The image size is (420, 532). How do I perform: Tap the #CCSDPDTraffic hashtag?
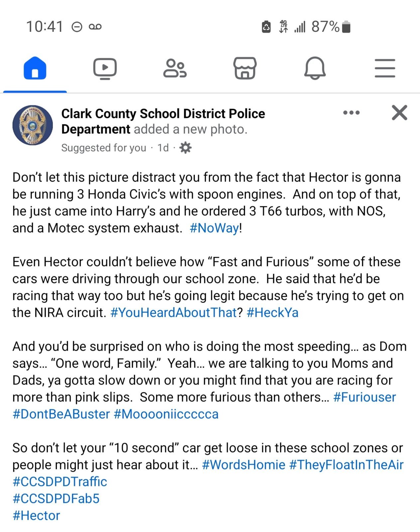click(60, 481)
